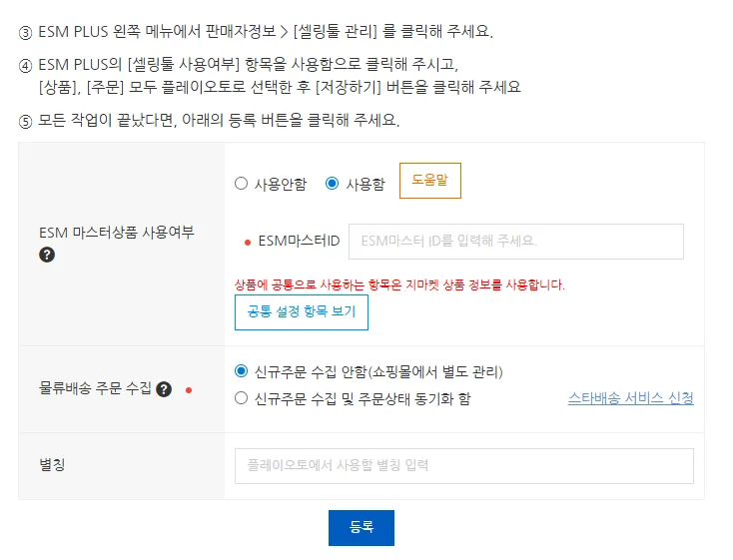The height and width of the screenshot is (560, 733).
Task: Open the 스타배송 서비스 신청 link
Action: (630, 398)
